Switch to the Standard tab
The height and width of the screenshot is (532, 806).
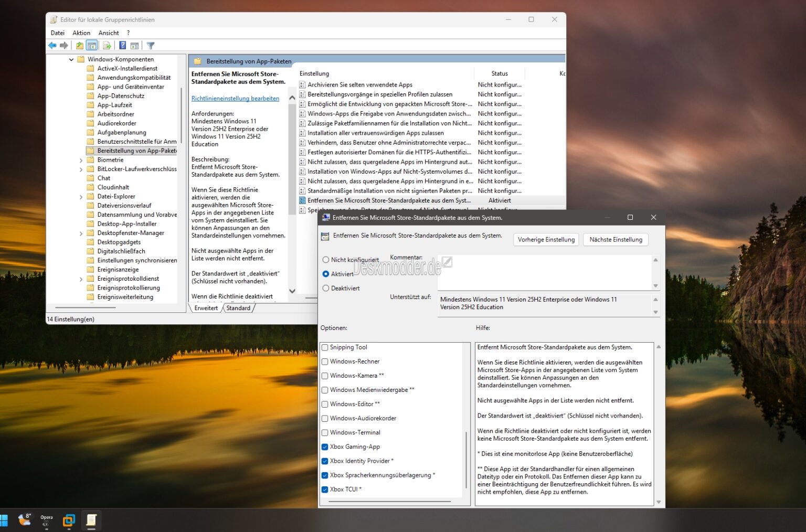tap(238, 308)
